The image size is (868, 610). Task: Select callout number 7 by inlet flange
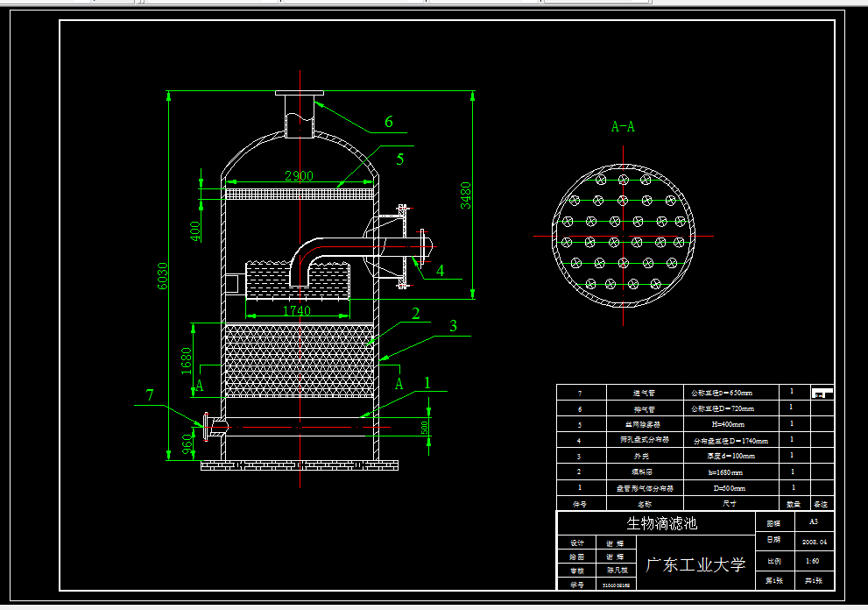coord(150,395)
